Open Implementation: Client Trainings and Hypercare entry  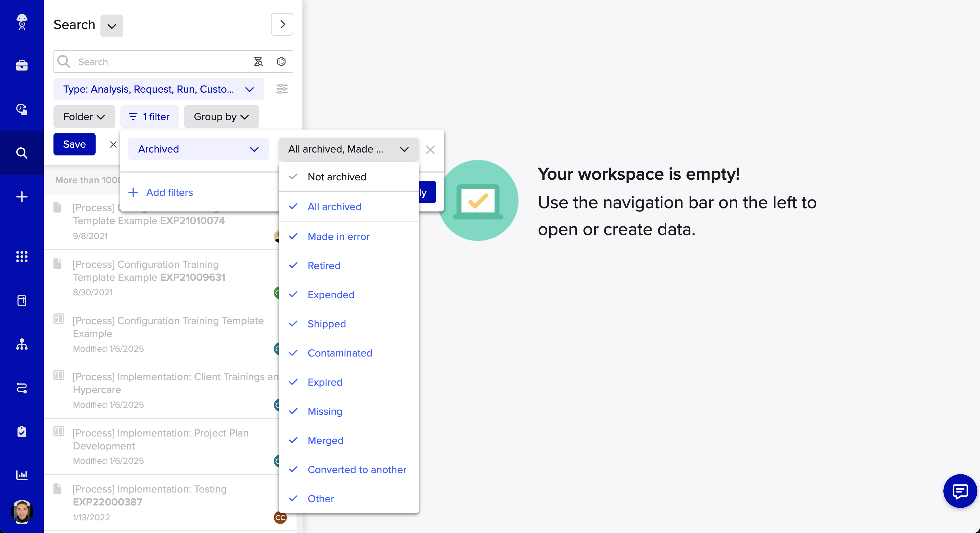[x=162, y=391]
